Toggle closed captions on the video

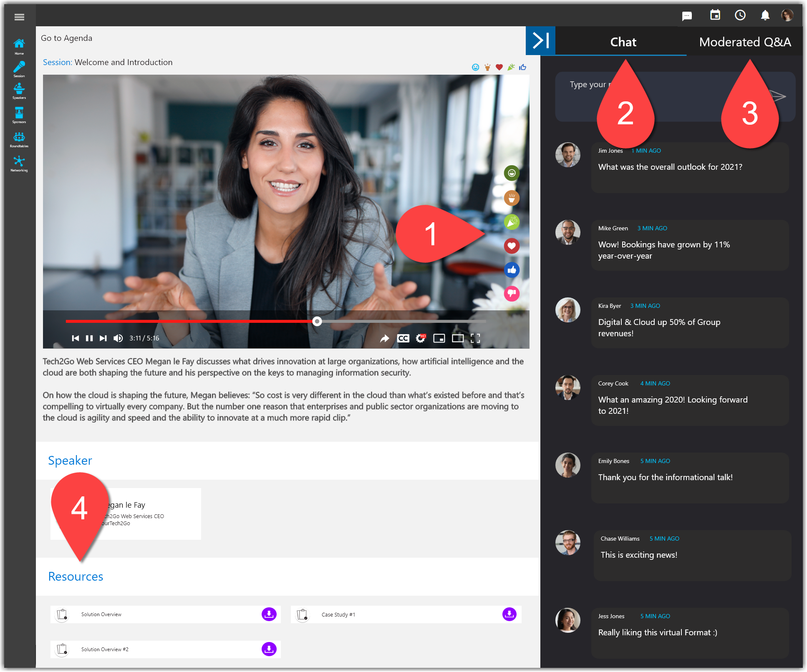pyautogui.click(x=403, y=338)
